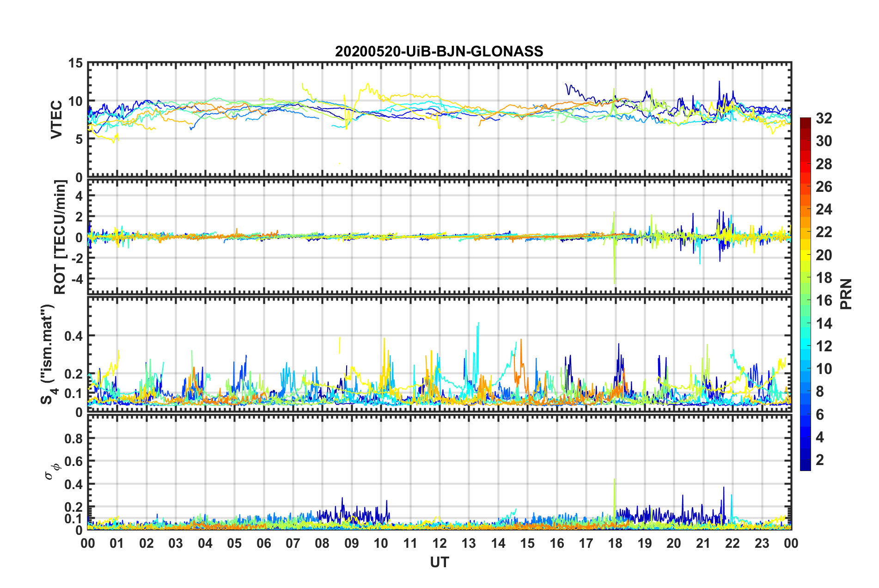Viewport: 879px width, 588px height.
Task: Click inside the ROT plot panel
Action: 439,237
